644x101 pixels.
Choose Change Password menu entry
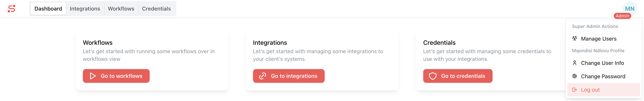[x=603, y=76]
